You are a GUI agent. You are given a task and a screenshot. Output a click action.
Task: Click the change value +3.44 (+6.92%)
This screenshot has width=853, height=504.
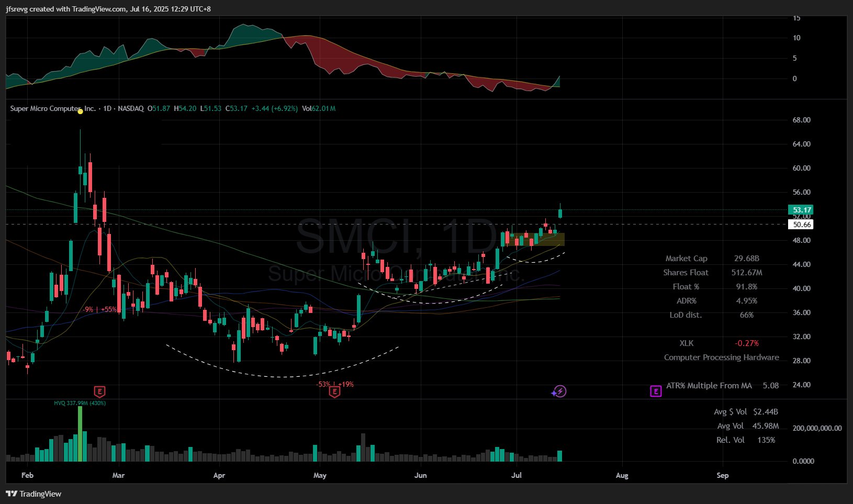(x=274, y=108)
